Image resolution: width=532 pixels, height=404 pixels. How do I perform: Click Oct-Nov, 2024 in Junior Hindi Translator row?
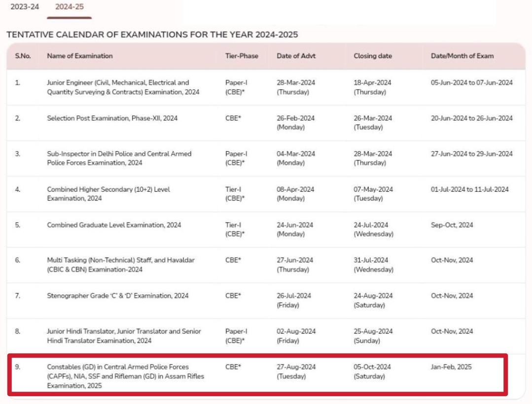click(452, 332)
